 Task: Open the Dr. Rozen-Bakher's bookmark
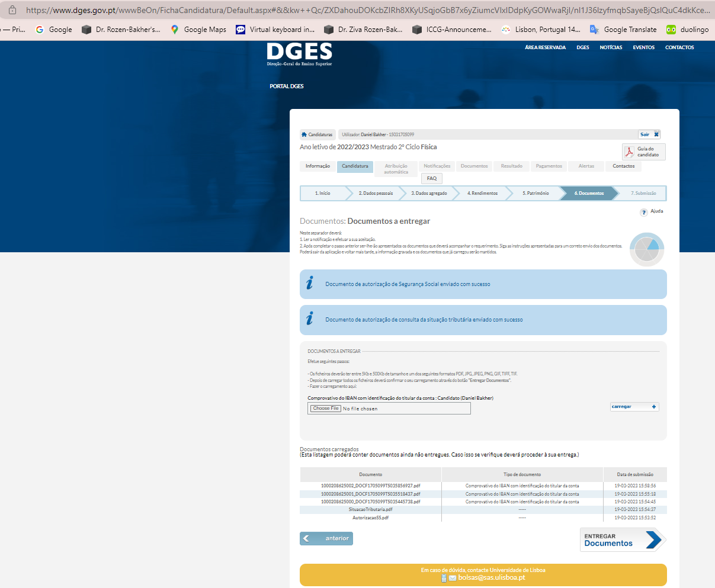(x=121, y=29)
